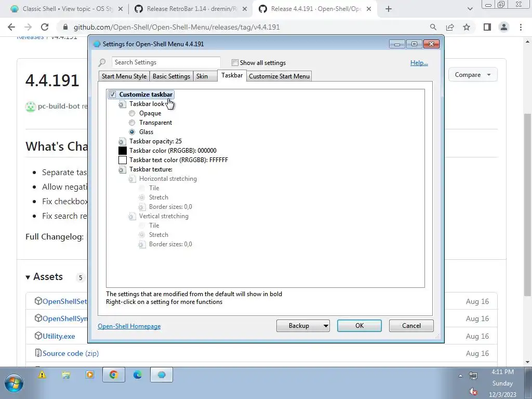Image resolution: width=532 pixels, height=399 pixels.
Task: Toggle Chrome side panel icon
Action: (x=487, y=27)
